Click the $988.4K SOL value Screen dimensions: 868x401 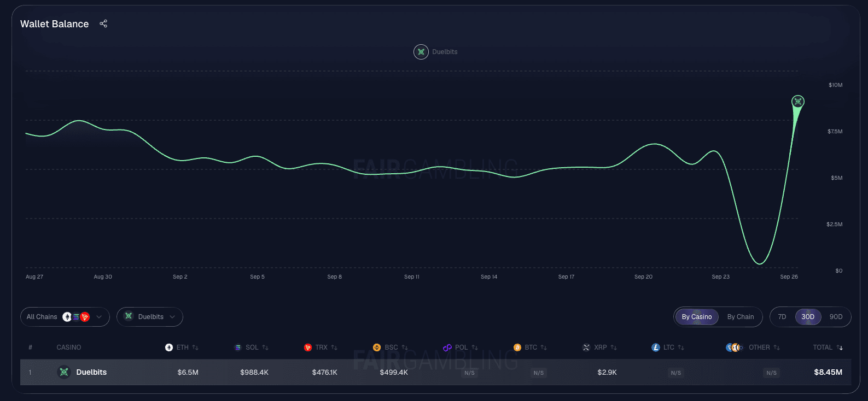coord(254,373)
